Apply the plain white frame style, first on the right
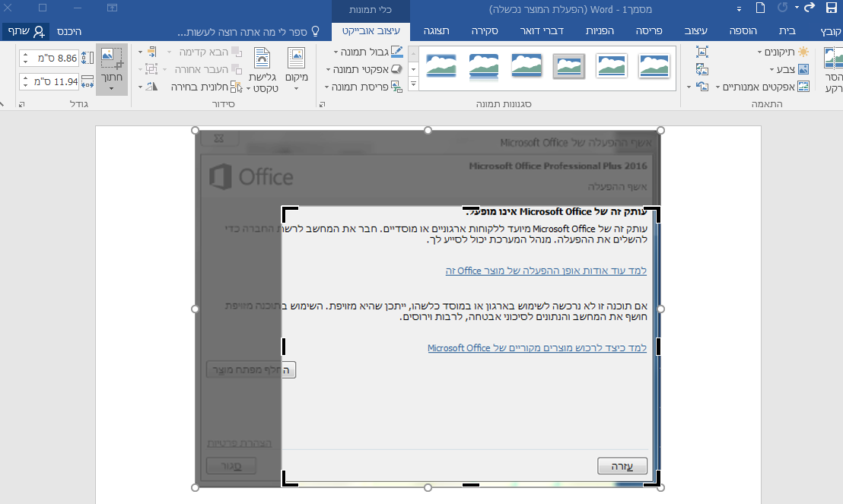This screenshot has width=843, height=504. coord(654,66)
